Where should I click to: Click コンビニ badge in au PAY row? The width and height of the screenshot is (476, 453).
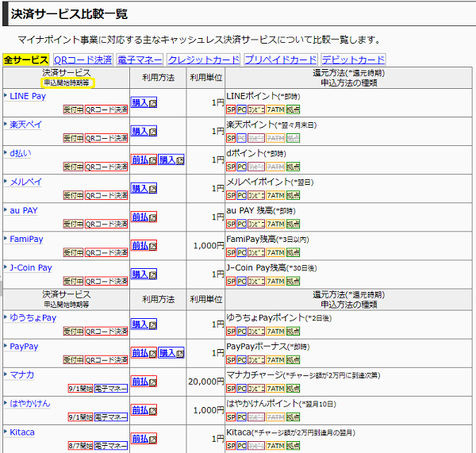click(256, 224)
